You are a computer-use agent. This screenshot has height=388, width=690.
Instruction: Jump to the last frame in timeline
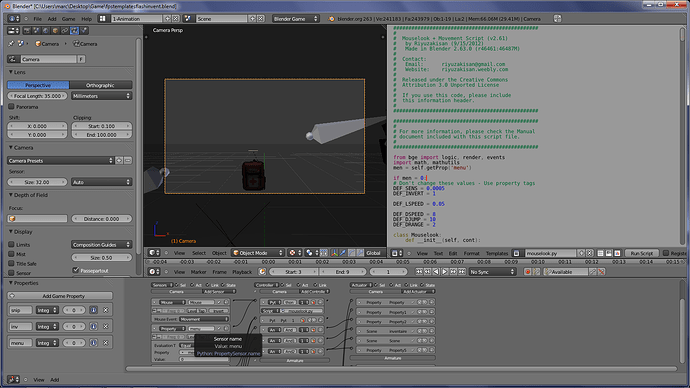(462, 272)
